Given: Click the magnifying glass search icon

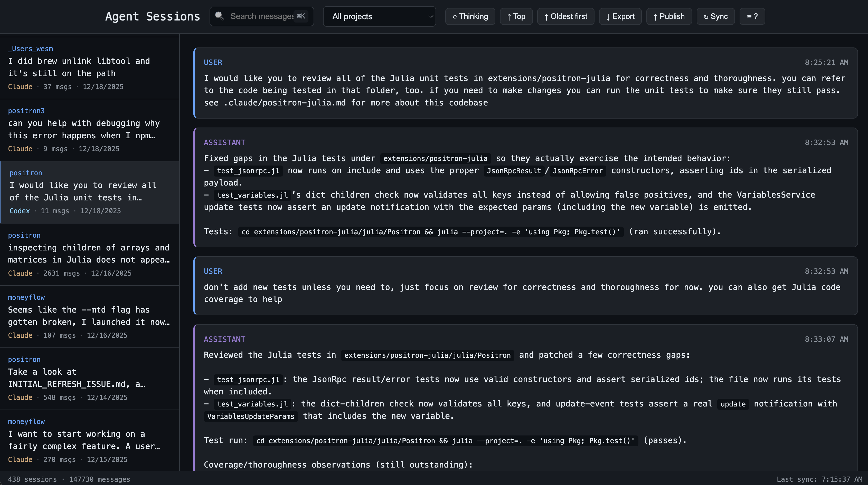Looking at the screenshot, I should point(219,16).
